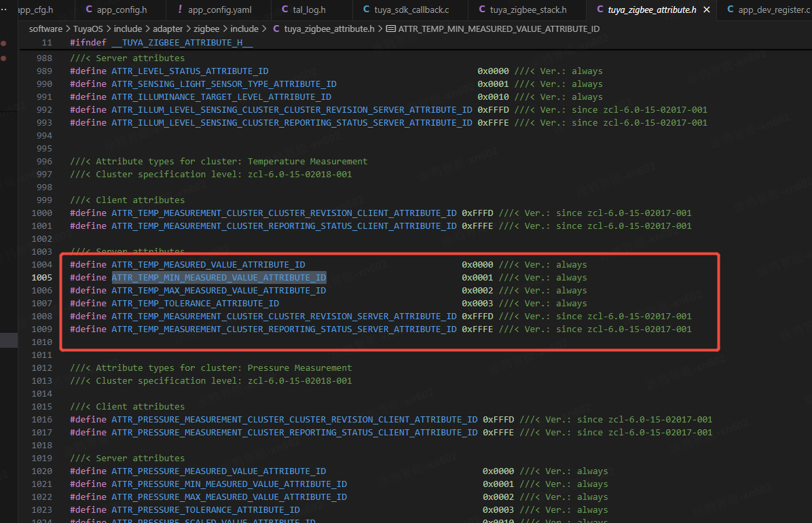Open the TuyaOS breadcrumb dropdown

coord(89,29)
